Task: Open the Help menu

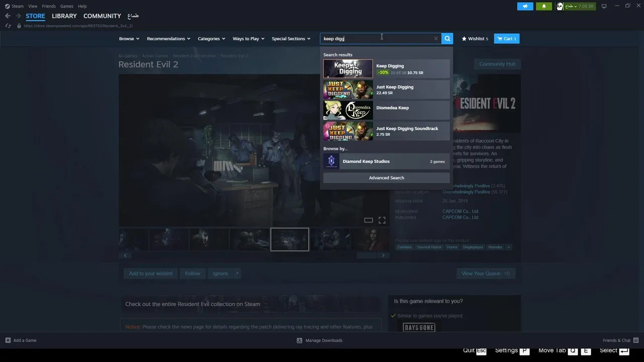Action: [x=82, y=6]
